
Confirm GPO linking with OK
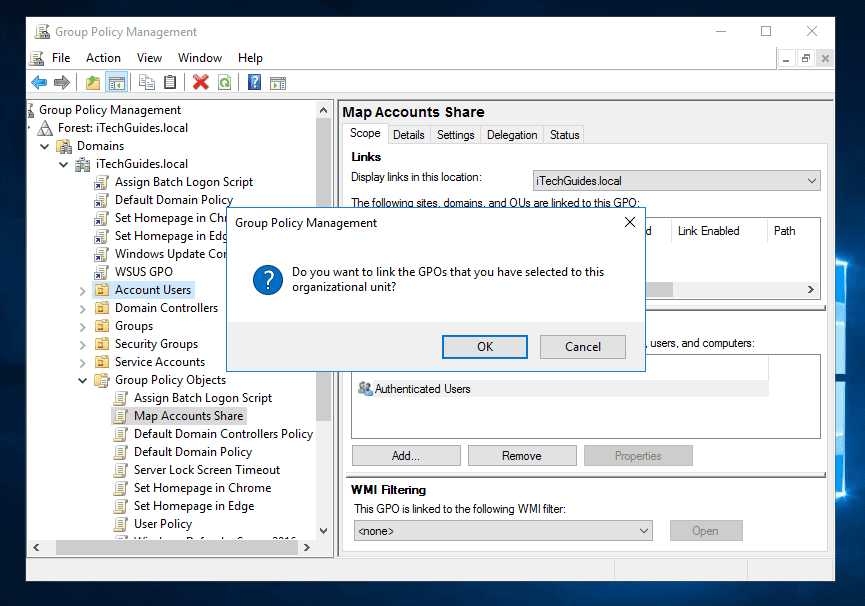(x=484, y=347)
